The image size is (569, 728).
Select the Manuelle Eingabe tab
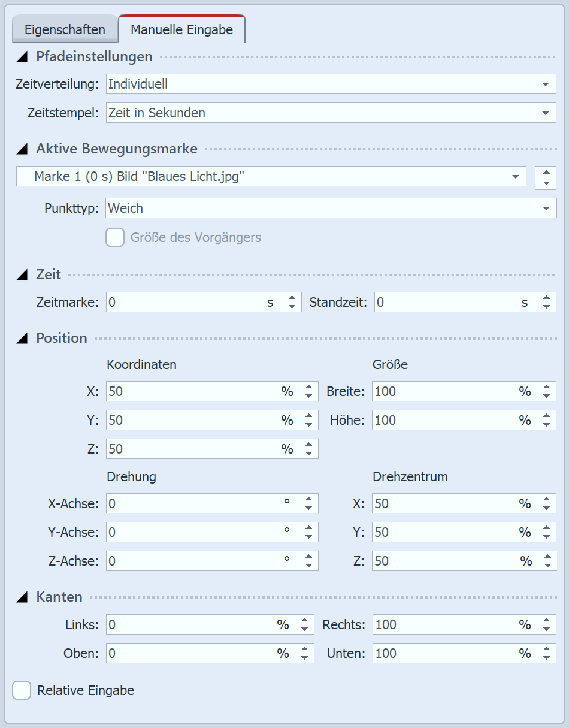click(181, 29)
